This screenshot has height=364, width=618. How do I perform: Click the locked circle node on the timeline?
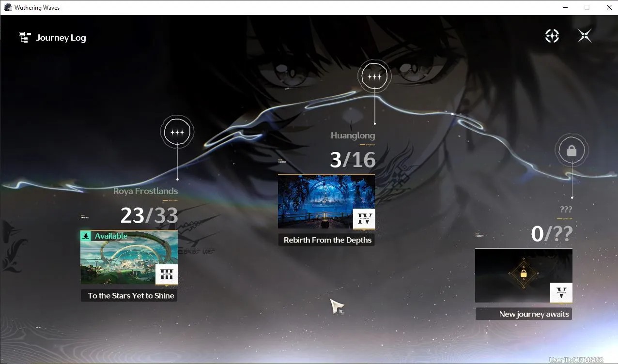[572, 151]
